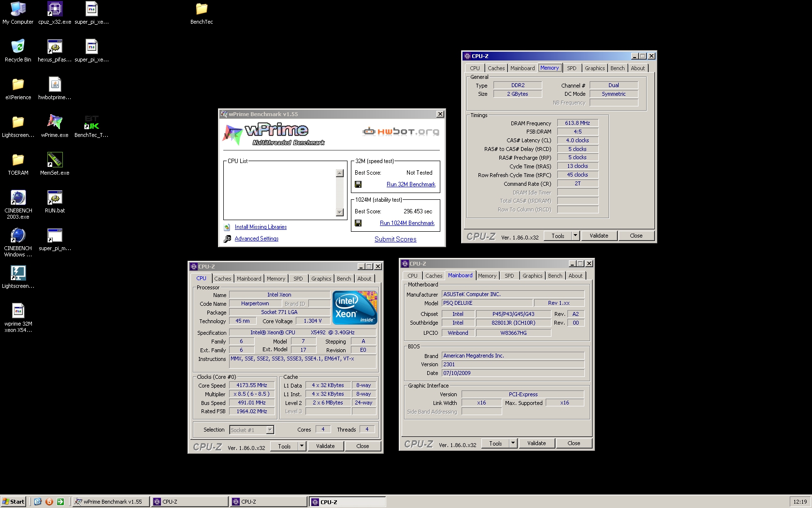Click the Advanced Settings wrench icon
The image size is (812, 508).
(x=227, y=239)
